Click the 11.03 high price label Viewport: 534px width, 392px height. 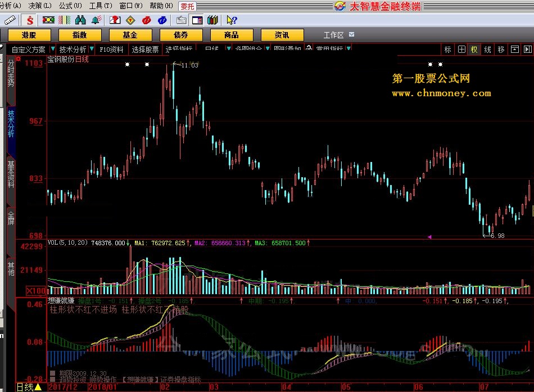189,65
